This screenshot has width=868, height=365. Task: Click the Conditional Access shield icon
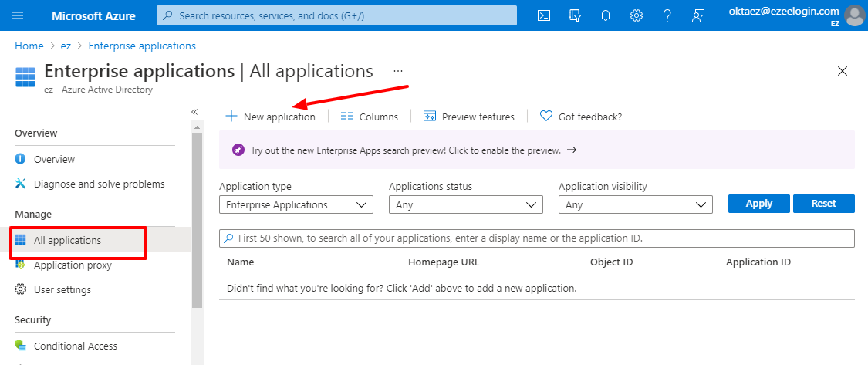coord(21,346)
